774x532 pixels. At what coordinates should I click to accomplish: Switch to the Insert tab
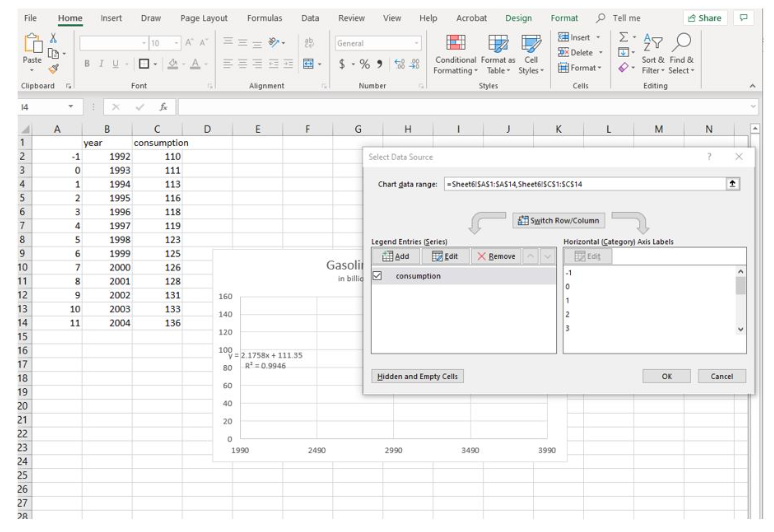[x=111, y=18]
